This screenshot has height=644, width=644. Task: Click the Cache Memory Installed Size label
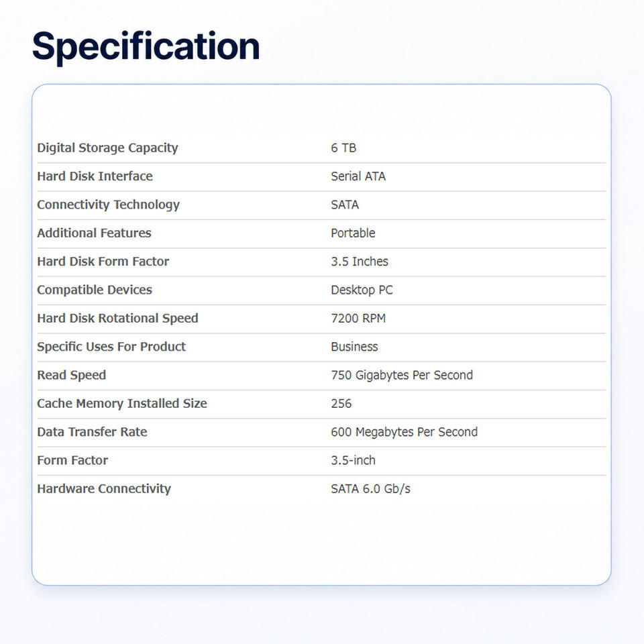(122, 403)
